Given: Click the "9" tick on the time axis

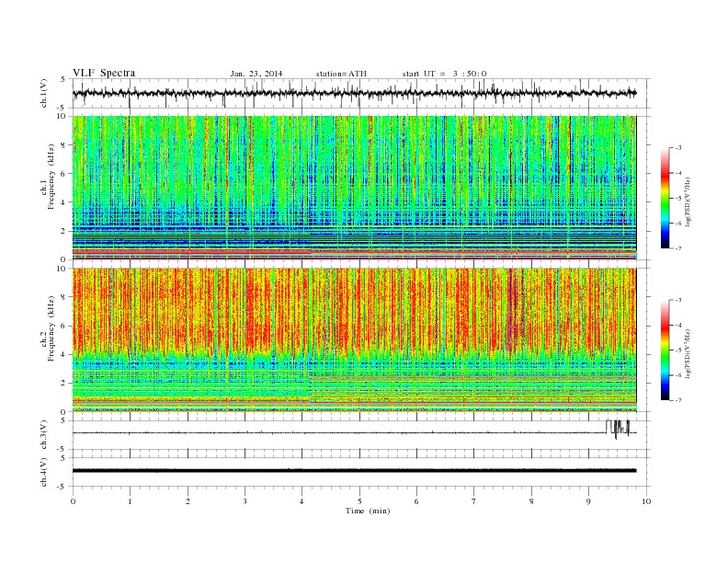Looking at the screenshot, I should [x=588, y=501].
